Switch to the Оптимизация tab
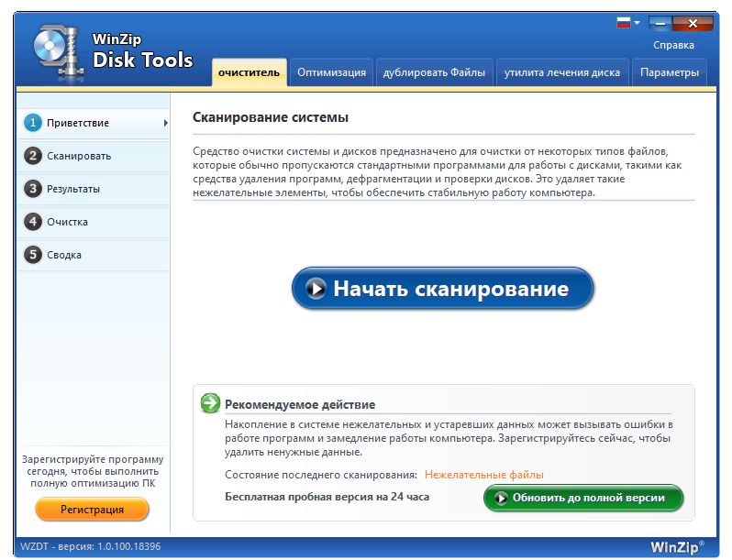 point(331,72)
